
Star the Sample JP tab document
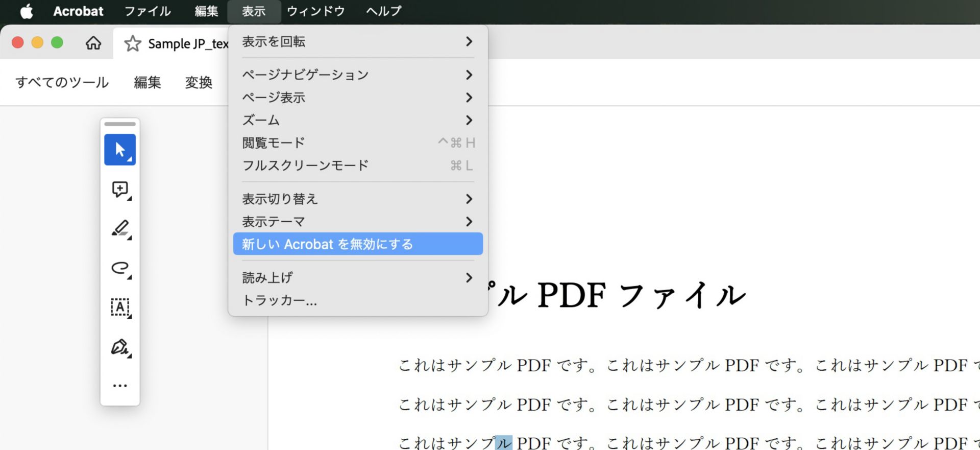pos(133,43)
